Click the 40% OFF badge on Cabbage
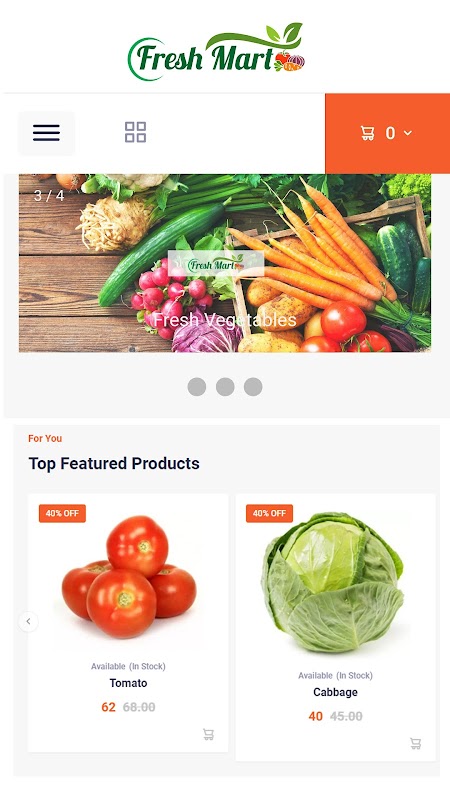450x800 pixels. (x=269, y=513)
